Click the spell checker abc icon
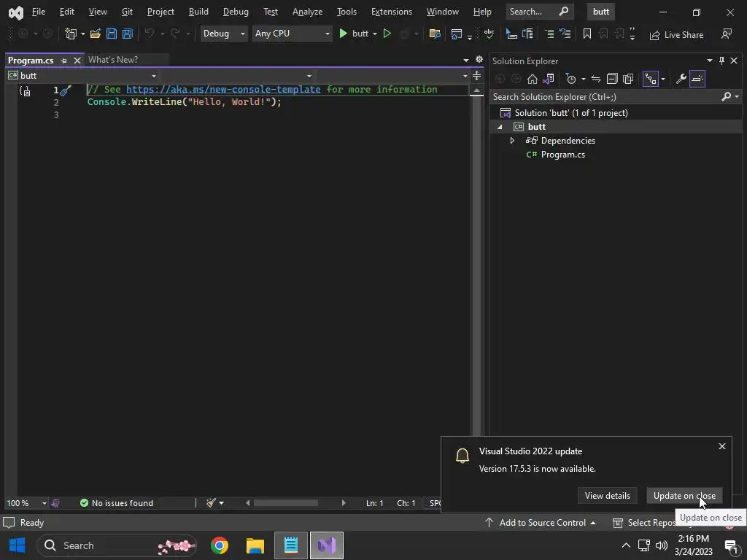The image size is (747, 560). click(x=489, y=34)
